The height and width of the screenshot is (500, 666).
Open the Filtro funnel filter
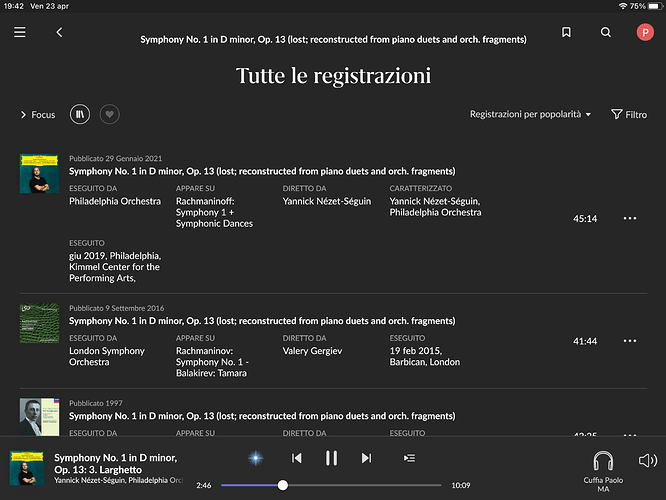[629, 114]
